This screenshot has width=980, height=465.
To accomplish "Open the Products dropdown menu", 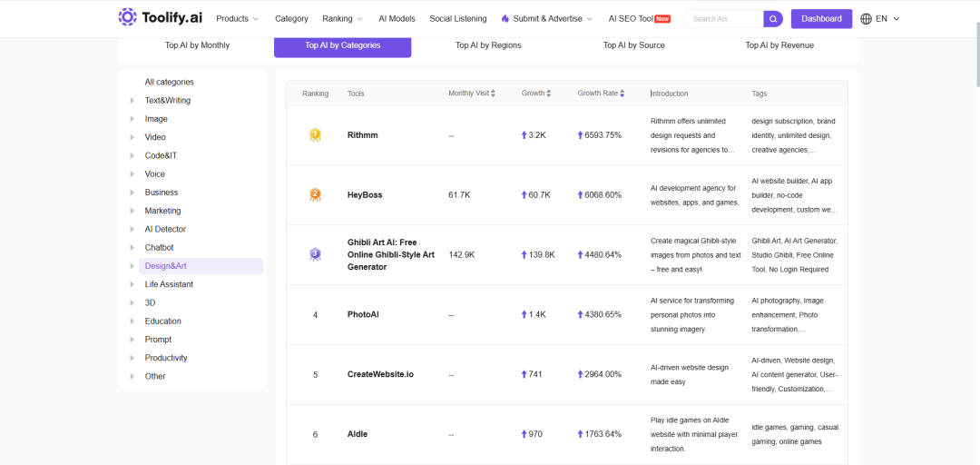I will [237, 19].
